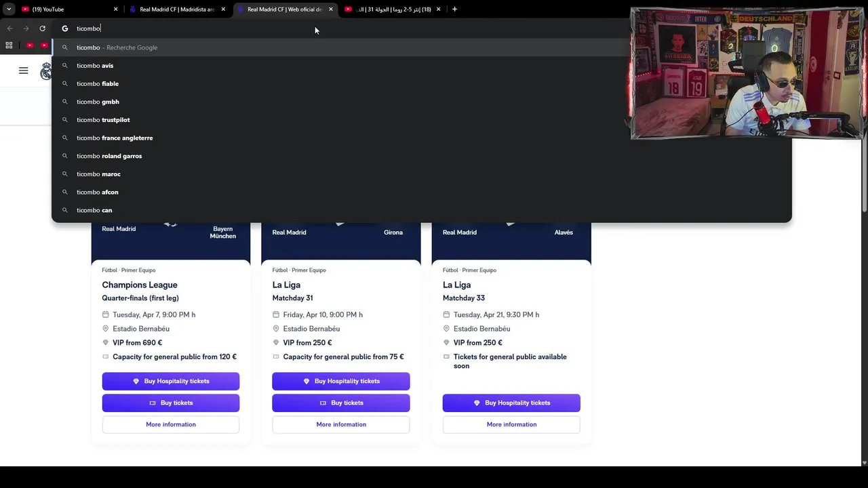The image size is (868, 488).
Task: Click search icon beside ticombo avis
Action: pyautogui.click(x=65, y=66)
